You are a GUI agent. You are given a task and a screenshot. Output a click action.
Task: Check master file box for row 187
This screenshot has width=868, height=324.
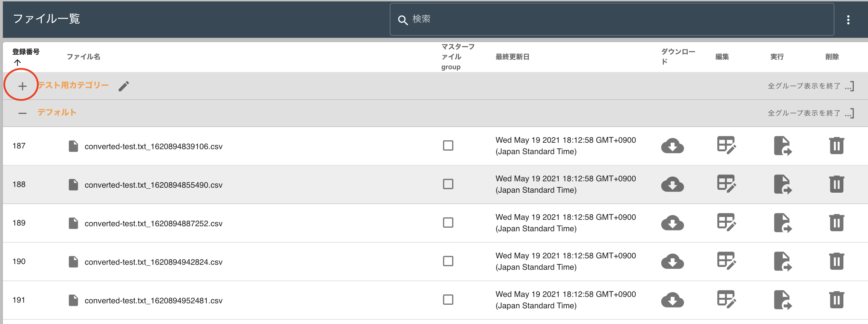click(448, 146)
